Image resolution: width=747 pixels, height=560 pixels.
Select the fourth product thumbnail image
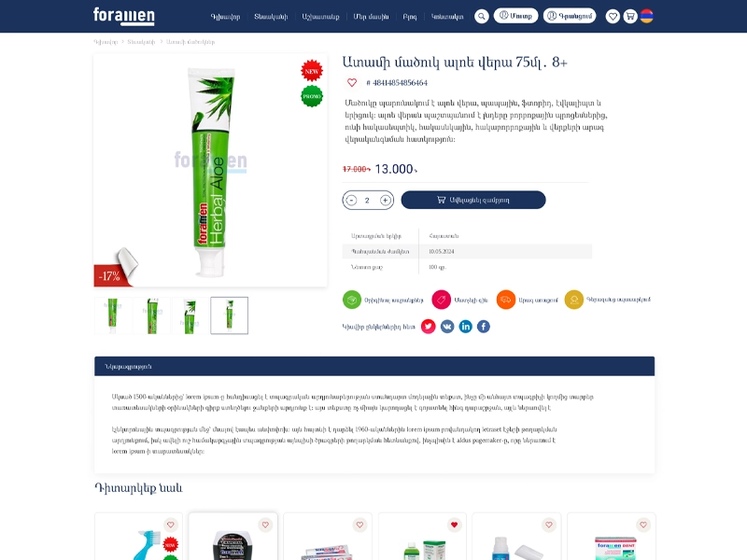coord(229,315)
